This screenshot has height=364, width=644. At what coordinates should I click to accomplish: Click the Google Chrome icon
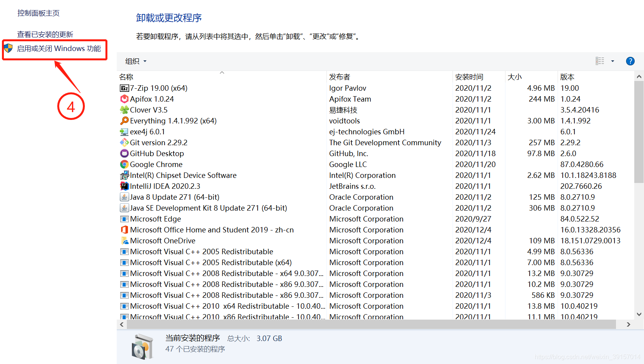pos(124,164)
